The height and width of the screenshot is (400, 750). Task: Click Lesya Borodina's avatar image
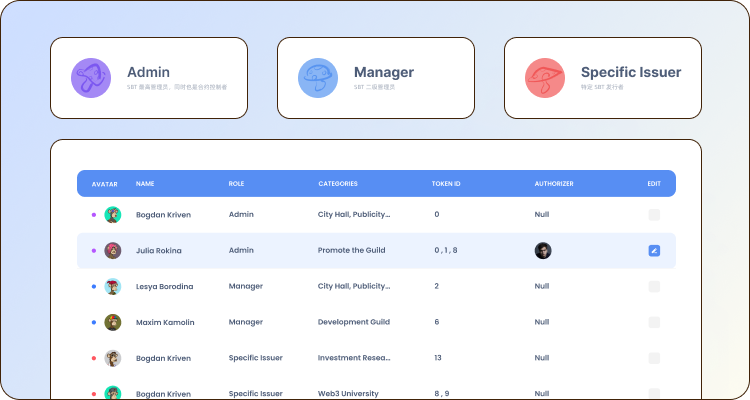(x=113, y=287)
